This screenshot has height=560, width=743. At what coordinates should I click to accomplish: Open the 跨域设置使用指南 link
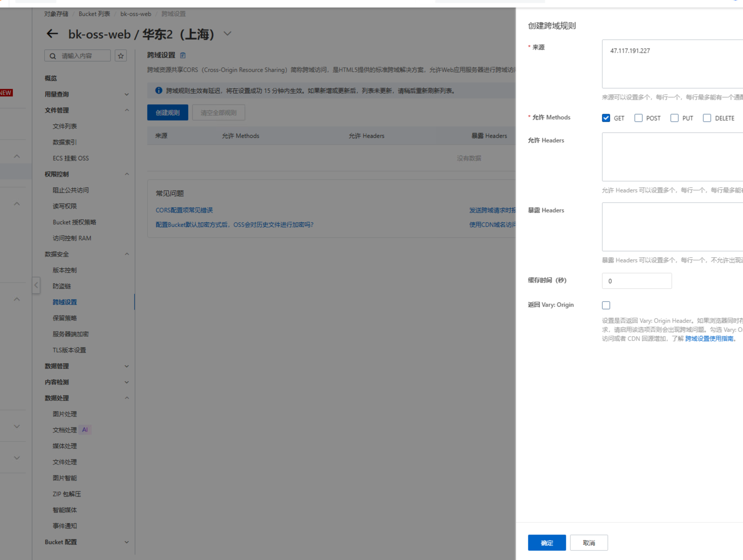(709, 338)
